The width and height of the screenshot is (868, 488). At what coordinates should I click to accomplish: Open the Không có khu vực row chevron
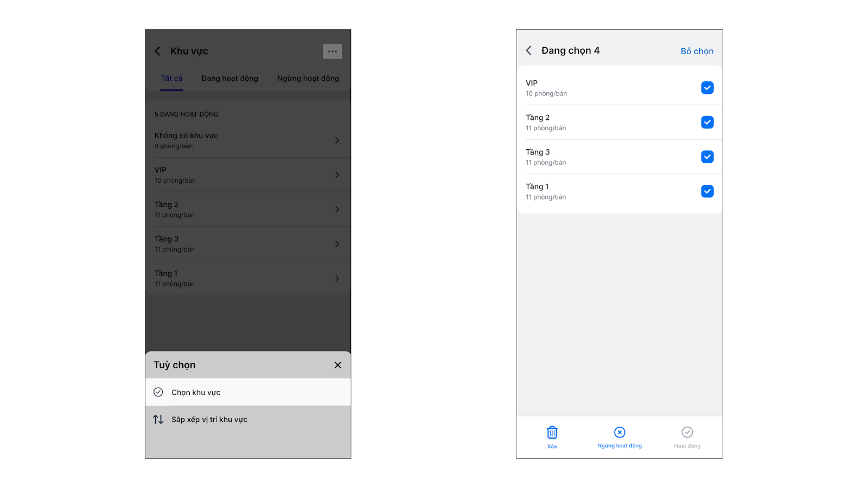[337, 140]
